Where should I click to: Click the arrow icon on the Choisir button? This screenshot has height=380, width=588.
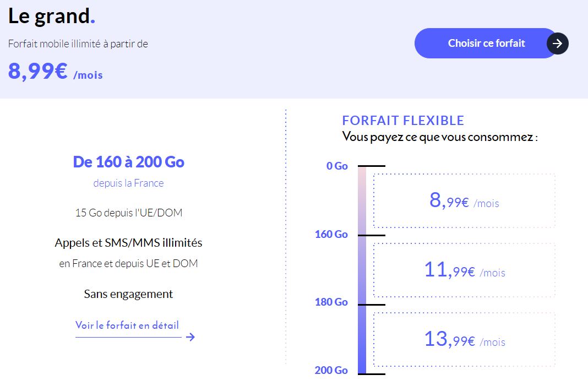pyautogui.click(x=558, y=44)
